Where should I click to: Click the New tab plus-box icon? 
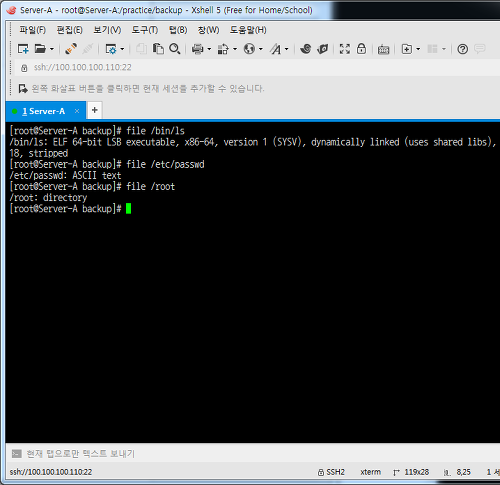(x=407, y=49)
